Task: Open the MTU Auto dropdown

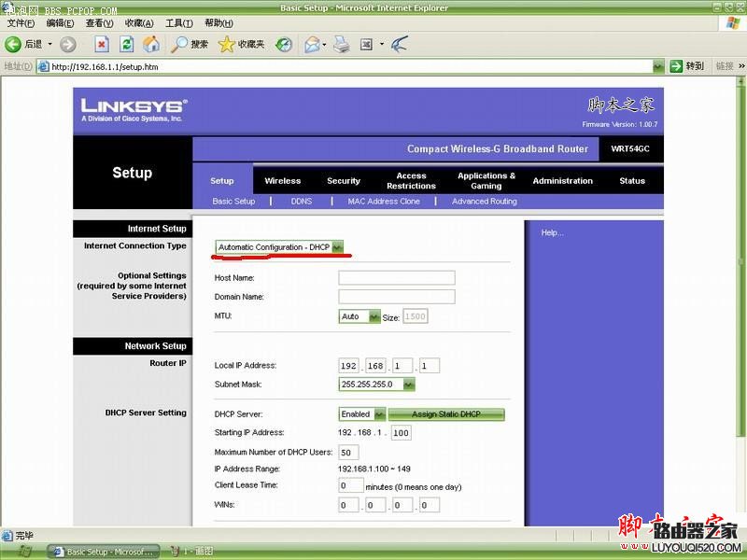Action: 359,316
